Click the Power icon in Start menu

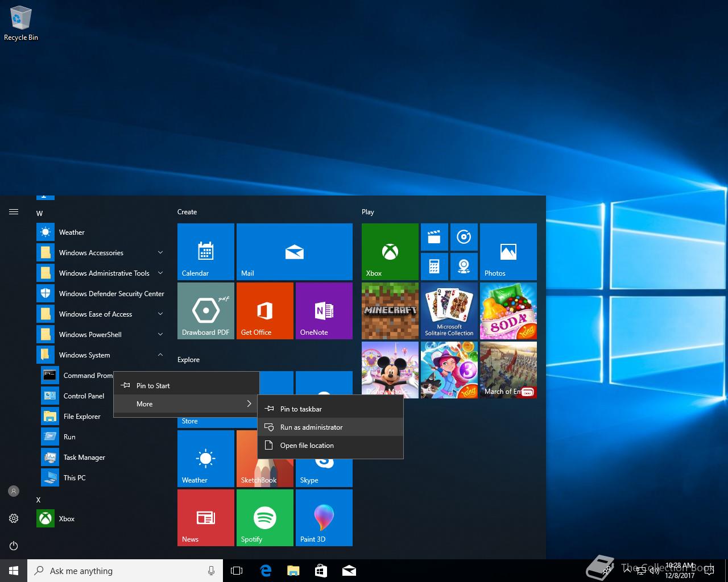(14, 546)
